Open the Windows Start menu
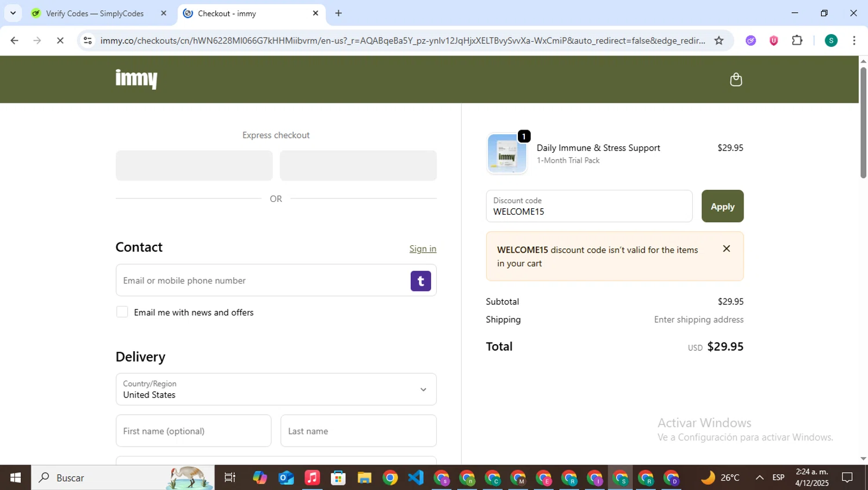 (16, 478)
